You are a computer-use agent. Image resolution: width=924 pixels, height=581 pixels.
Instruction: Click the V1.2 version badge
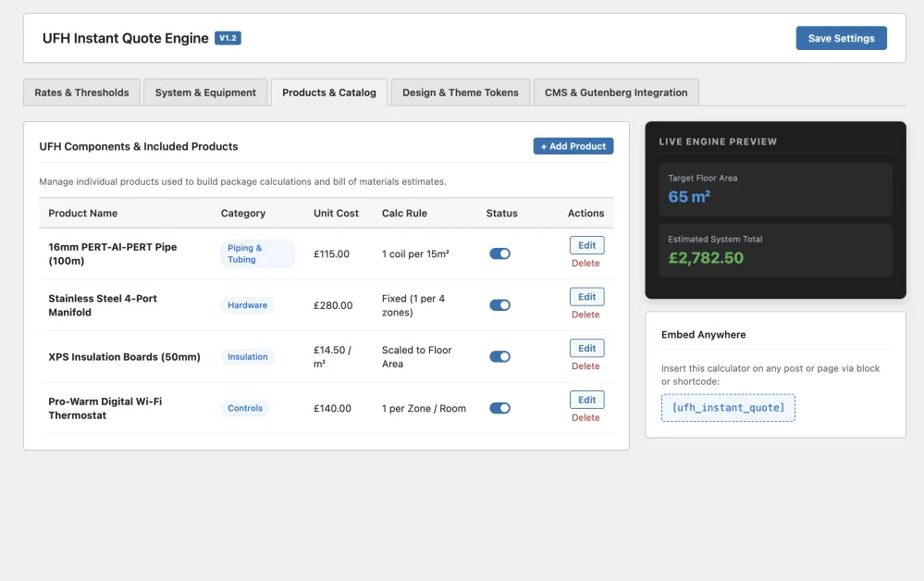(228, 38)
